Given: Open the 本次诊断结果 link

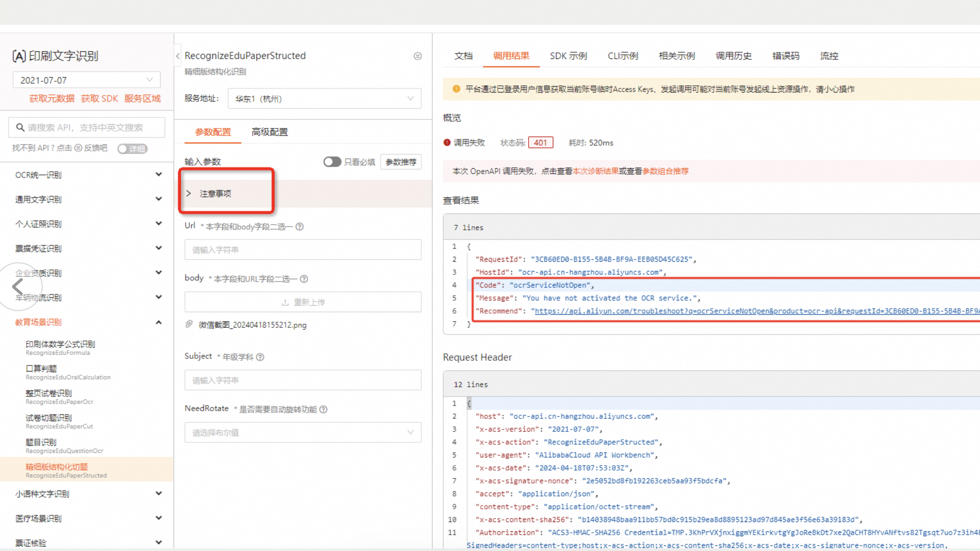Looking at the screenshot, I should pyautogui.click(x=595, y=171).
